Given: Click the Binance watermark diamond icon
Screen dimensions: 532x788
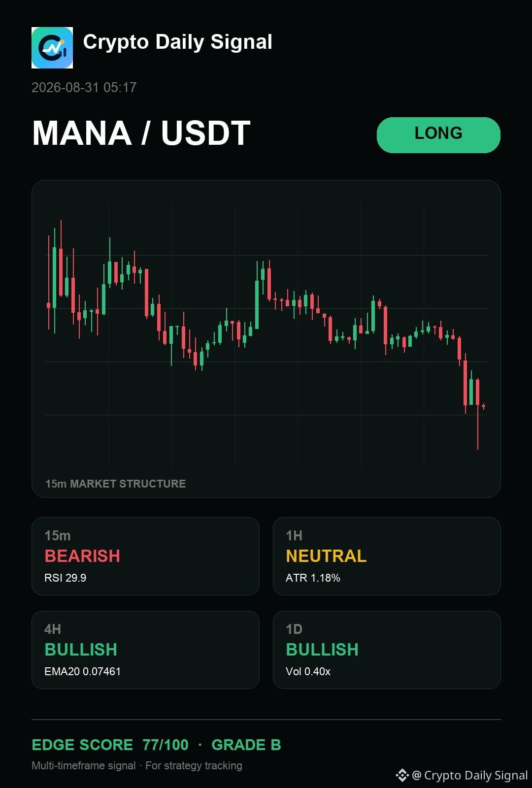Looking at the screenshot, I should pos(402,775).
